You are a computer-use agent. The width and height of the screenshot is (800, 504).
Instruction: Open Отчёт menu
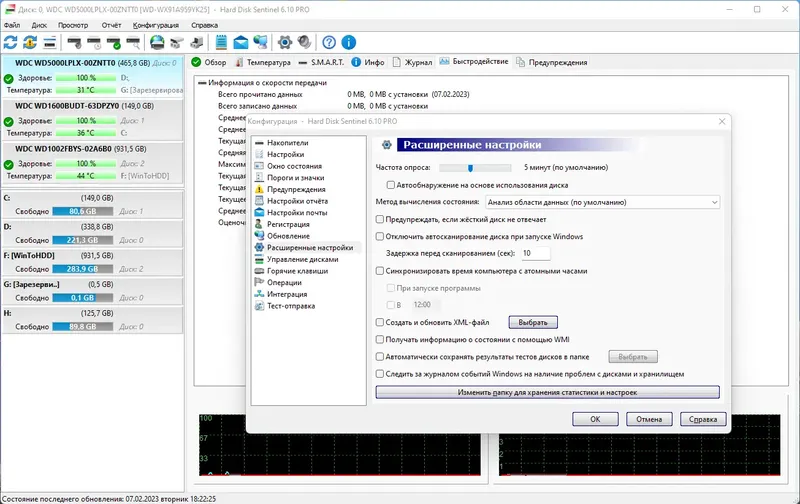click(x=111, y=25)
